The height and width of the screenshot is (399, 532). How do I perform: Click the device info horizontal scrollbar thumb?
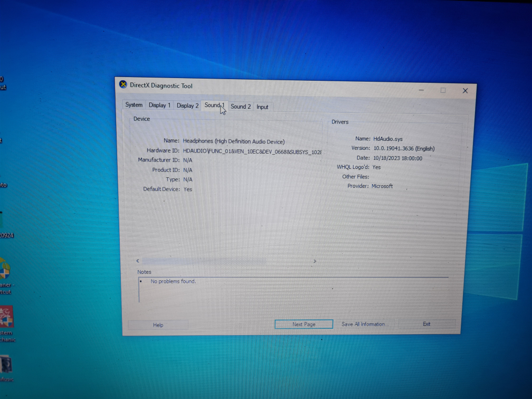[x=204, y=261]
